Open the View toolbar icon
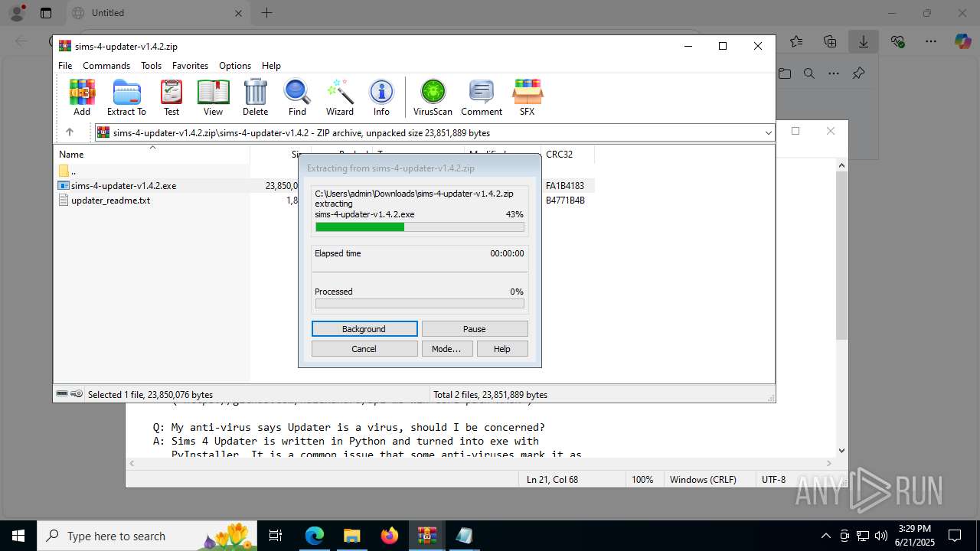The image size is (980, 551). click(x=213, y=97)
